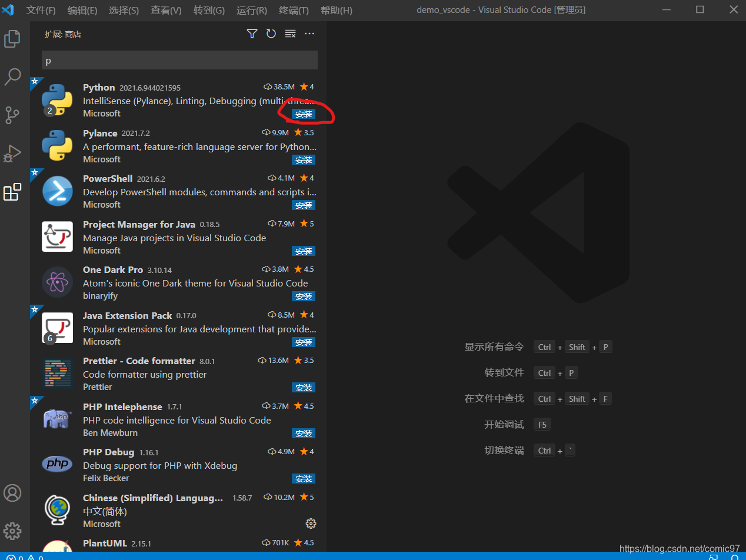Open the 帮助(H) menu
Viewport: 746px width, 560px height.
point(337,10)
